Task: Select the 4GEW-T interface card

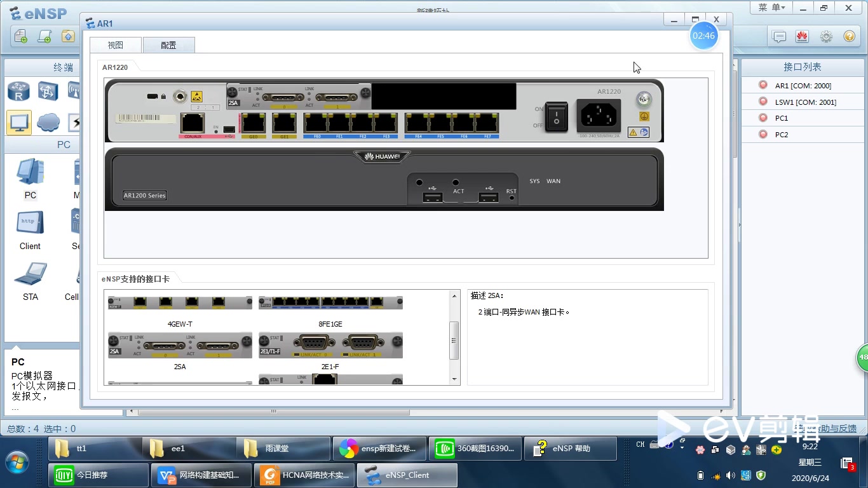Action: [x=180, y=303]
